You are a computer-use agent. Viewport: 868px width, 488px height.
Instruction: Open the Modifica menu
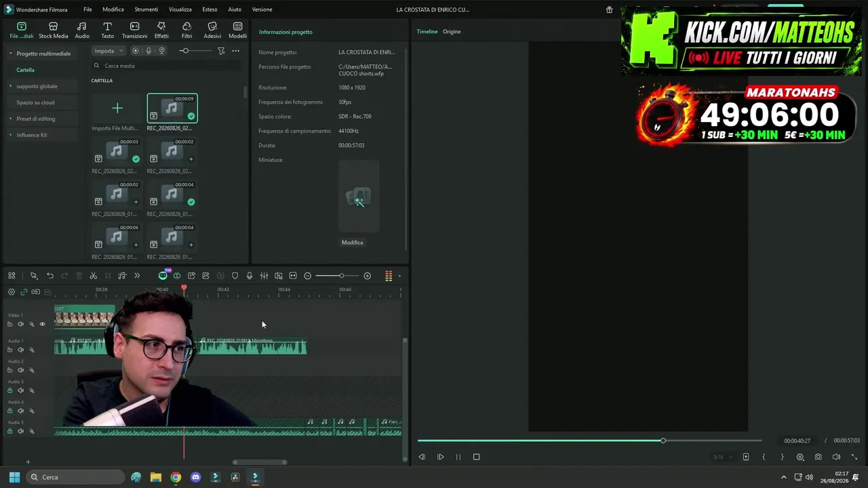(113, 9)
